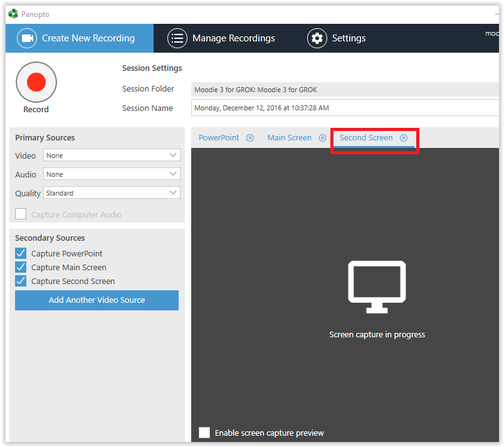Image resolution: width=504 pixels, height=447 pixels.
Task: Toggle the Capture Computer Audio checkbox
Action: coord(21,214)
